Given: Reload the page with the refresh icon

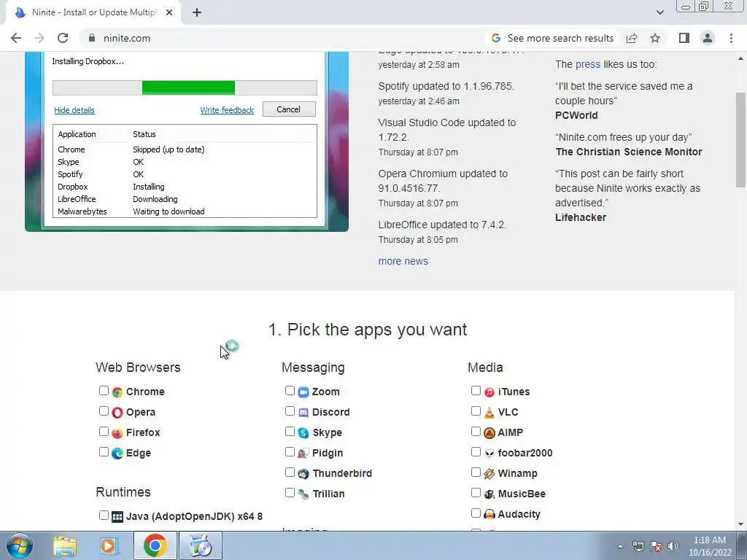Looking at the screenshot, I should [63, 38].
